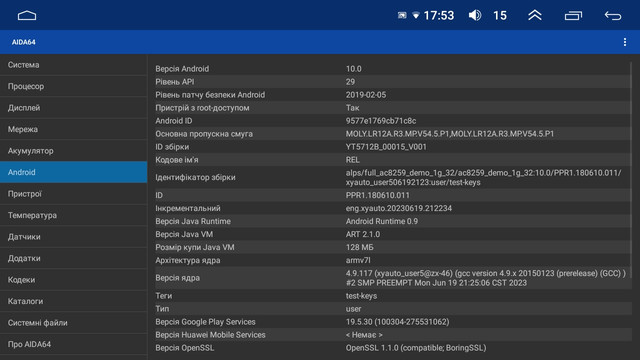Open the Процесор section
The width and height of the screenshot is (640, 360).
pyautogui.click(x=73, y=86)
